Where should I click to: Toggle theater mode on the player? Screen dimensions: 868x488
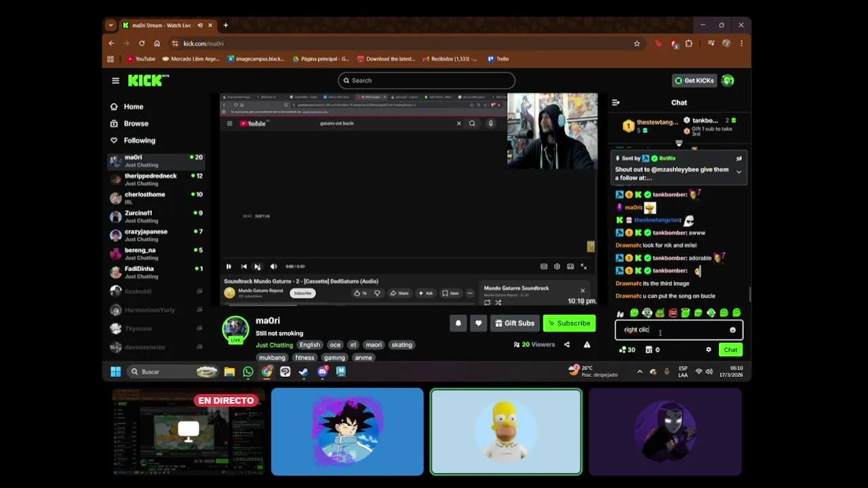[x=570, y=266]
